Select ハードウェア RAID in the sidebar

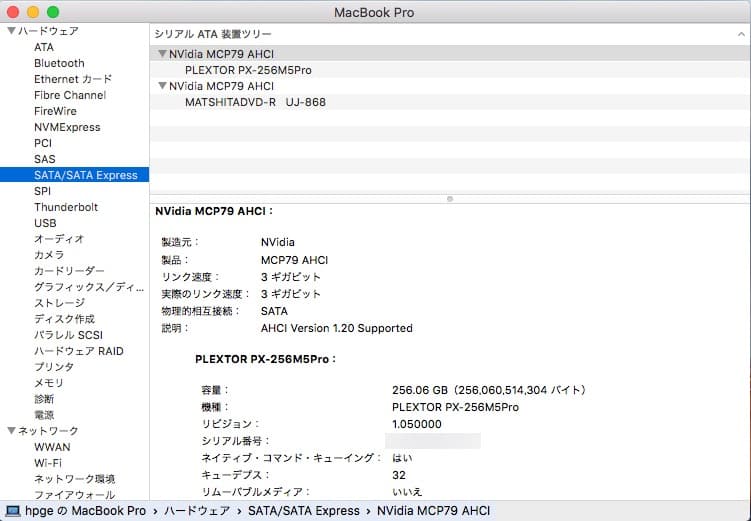79,351
